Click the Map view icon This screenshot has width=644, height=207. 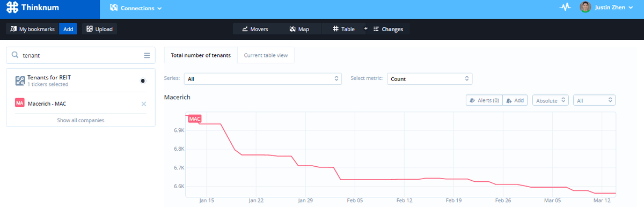292,29
